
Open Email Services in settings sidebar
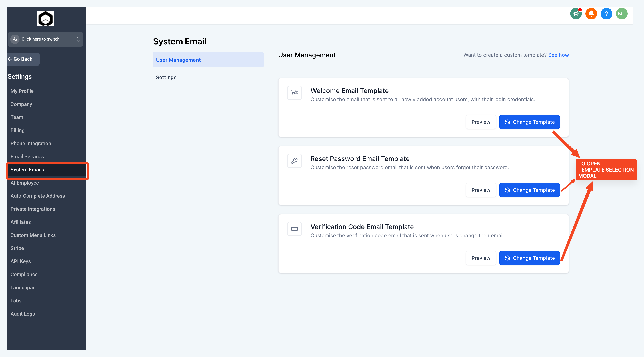pos(27,157)
